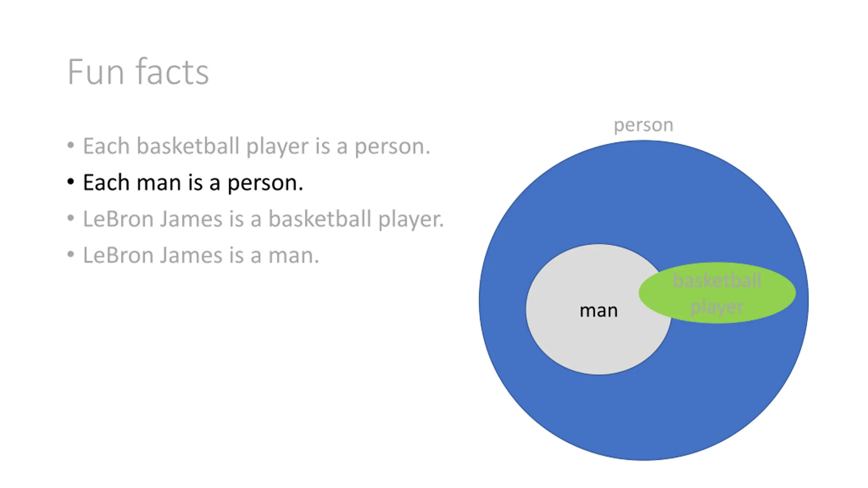Image resolution: width=868 pixels, height=488 pixels.
Task: Click "LeBron" in the basketball player sentence
Action: click(118, 219)
